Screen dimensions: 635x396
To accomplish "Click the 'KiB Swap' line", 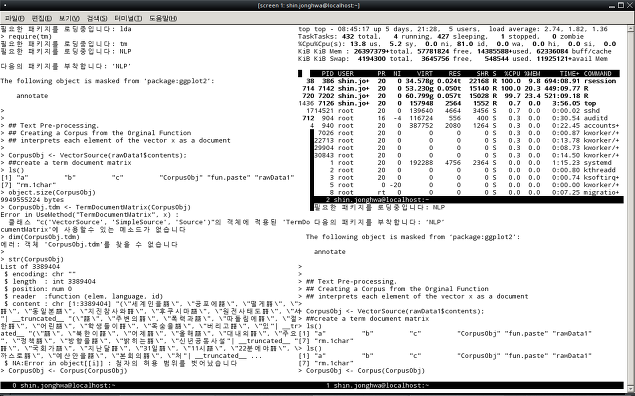I will point(453,59).
